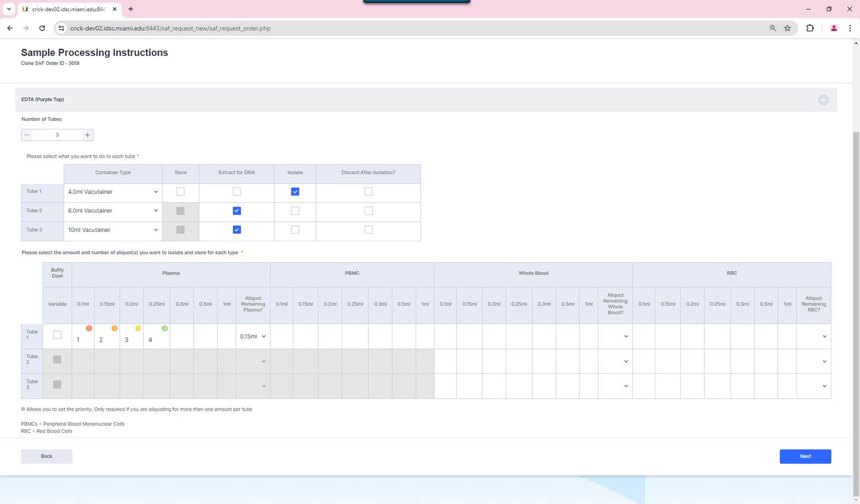
Task: Click the red priority badge numbered 1
Action: (89, 328)
